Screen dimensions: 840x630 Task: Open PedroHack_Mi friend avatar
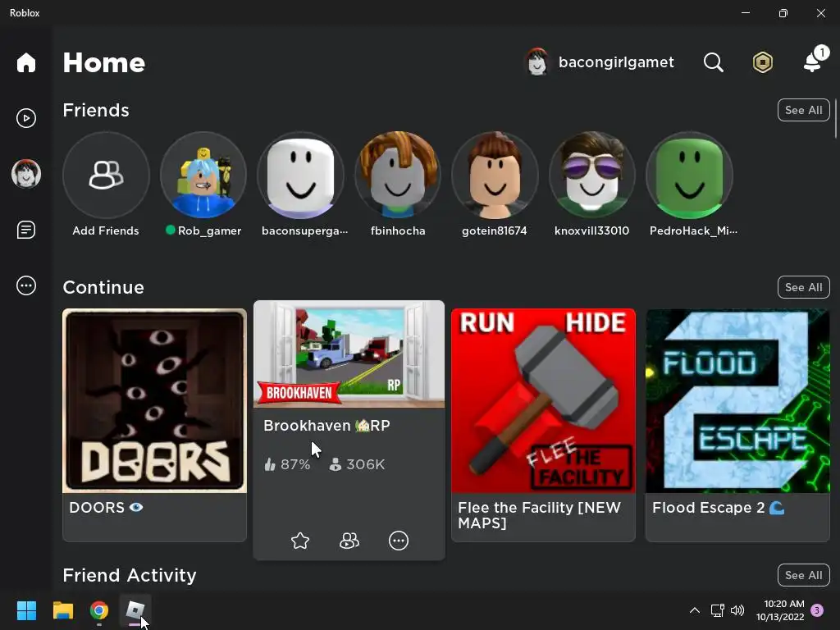[x=689, y=176]
